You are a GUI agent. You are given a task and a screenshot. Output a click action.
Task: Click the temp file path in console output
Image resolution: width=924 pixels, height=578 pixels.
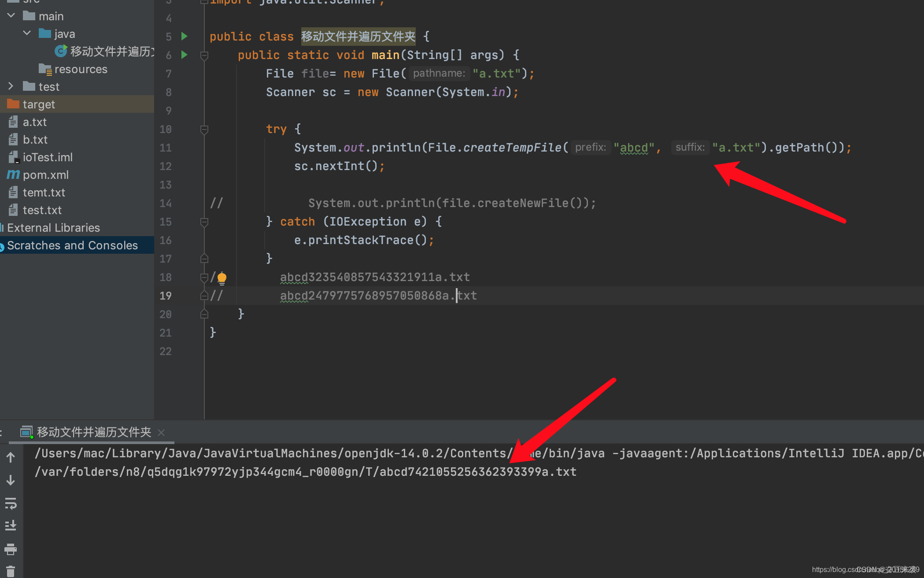click(305, 472)
